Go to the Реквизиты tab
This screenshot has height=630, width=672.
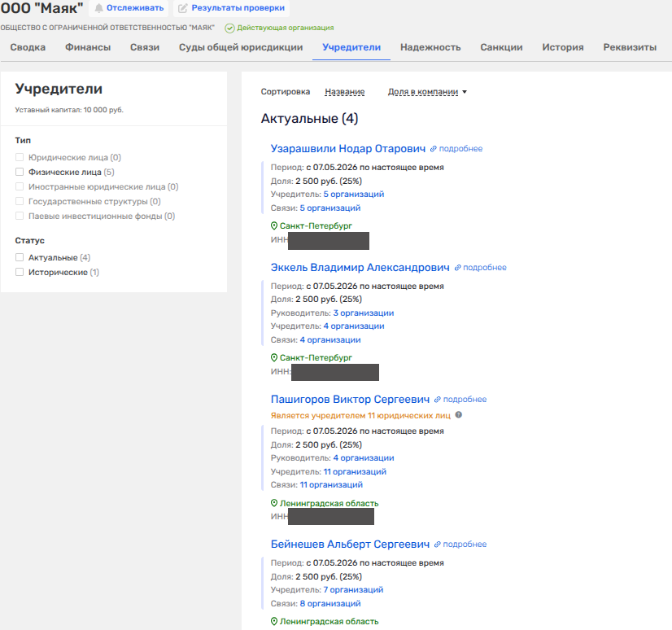tap(630, 47)
